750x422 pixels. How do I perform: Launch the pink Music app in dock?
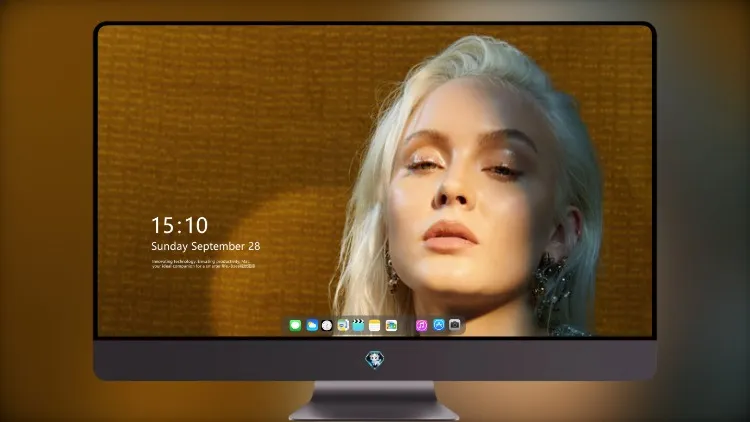[421, 325]
